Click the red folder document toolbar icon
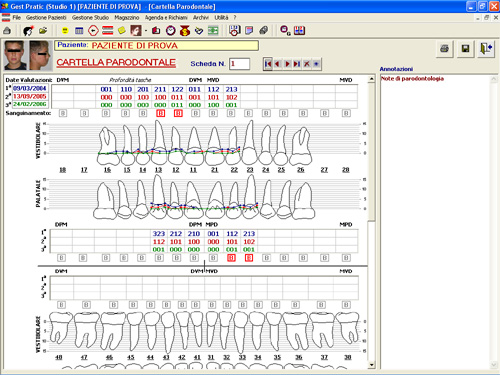The image size is (500, 375). point(156,31)
